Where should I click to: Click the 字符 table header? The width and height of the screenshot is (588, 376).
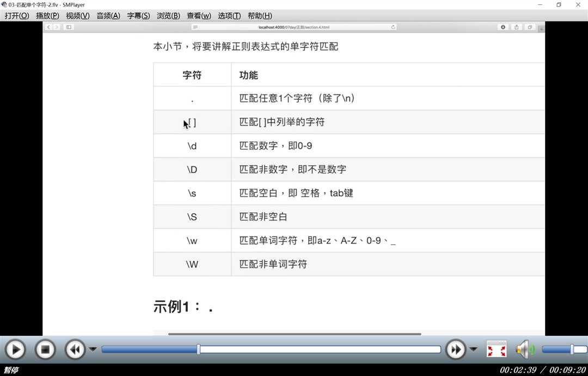[x=192, y=75]
